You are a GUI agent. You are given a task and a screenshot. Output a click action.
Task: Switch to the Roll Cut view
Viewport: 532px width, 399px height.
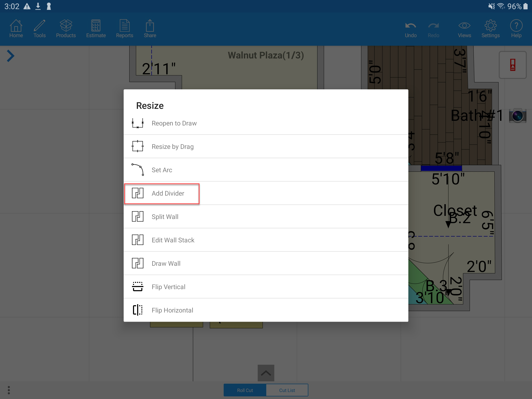tap(245, 390)
